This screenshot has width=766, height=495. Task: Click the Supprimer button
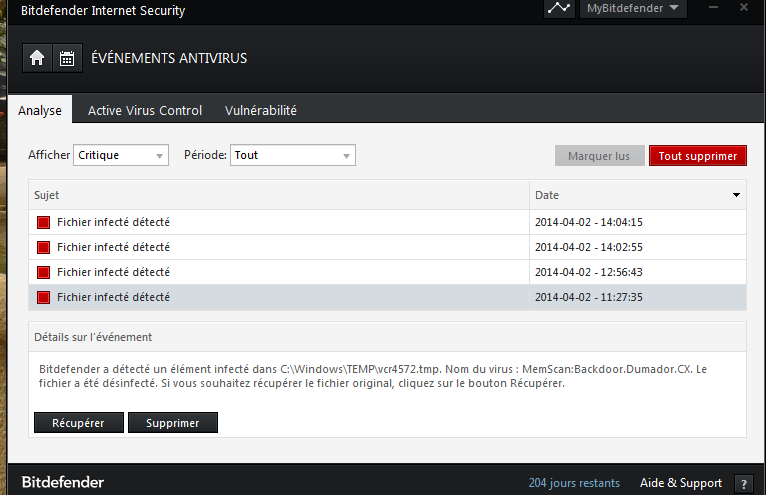173,423
